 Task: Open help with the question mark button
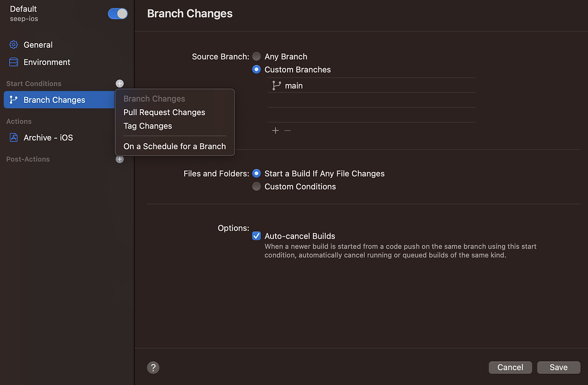tap(153, 368)
